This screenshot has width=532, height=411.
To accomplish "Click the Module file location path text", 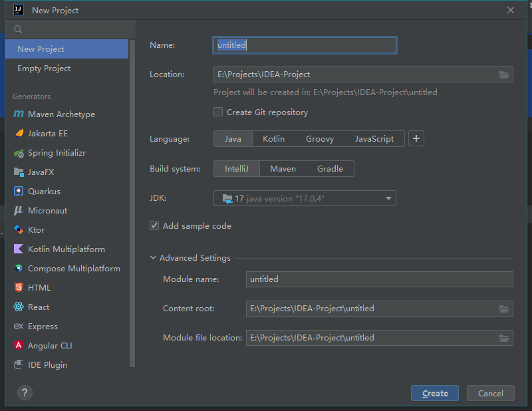I will point(312,338).
